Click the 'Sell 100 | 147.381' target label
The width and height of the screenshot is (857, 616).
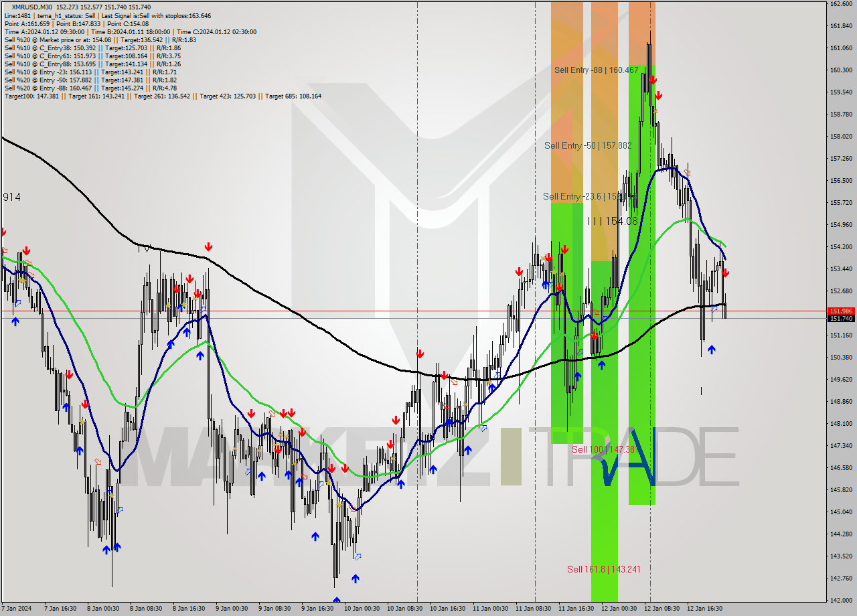tap(604, 449)
